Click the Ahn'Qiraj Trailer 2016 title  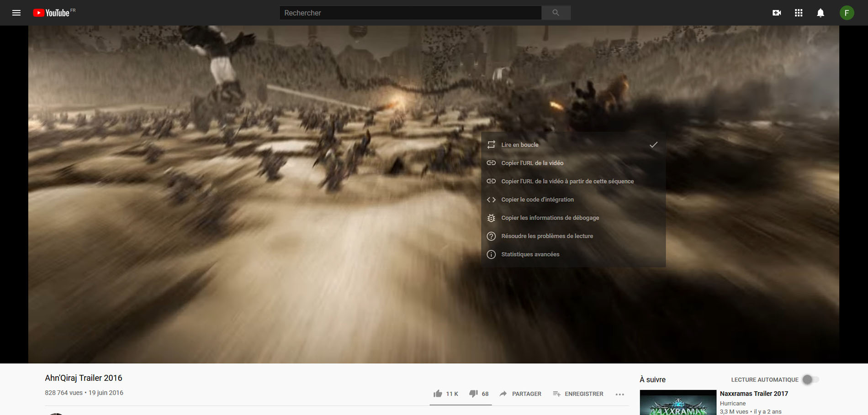[x=84, y=378]
